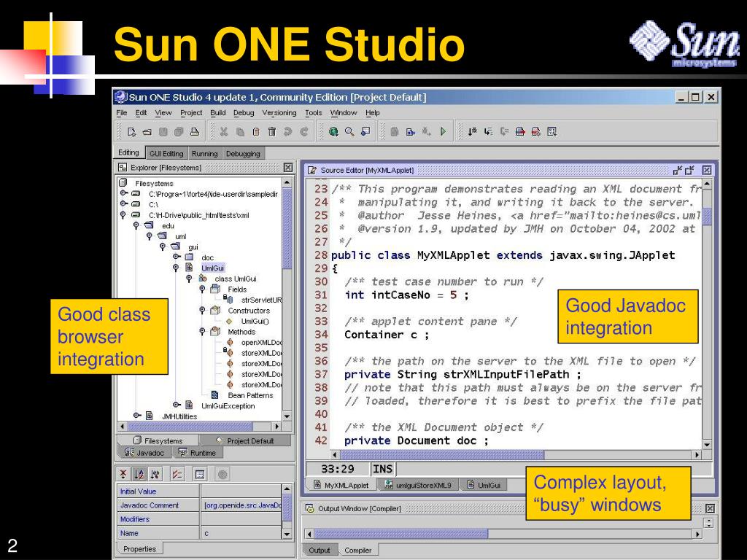This screenshot has width=747, height=560.
Task: Click the Open file folder toolbar icon
Action: point(147,132)
